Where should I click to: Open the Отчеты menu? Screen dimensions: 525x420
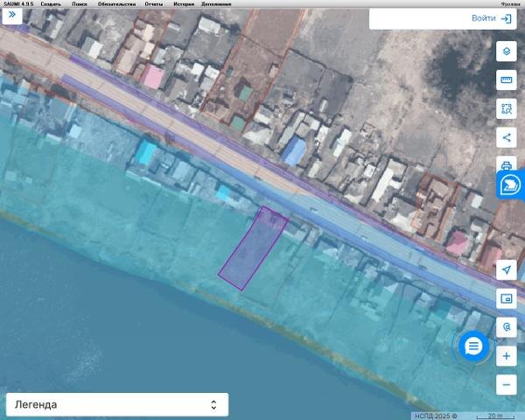154,4
